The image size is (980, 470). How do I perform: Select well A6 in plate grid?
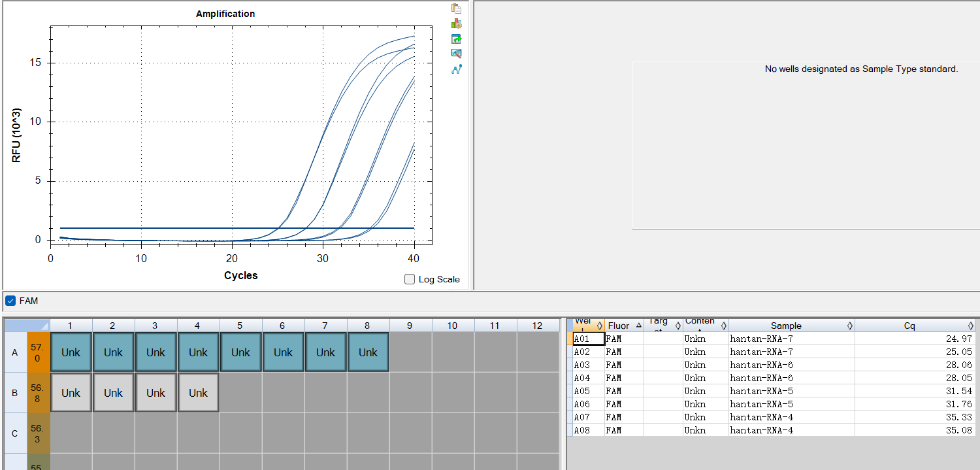283,352
